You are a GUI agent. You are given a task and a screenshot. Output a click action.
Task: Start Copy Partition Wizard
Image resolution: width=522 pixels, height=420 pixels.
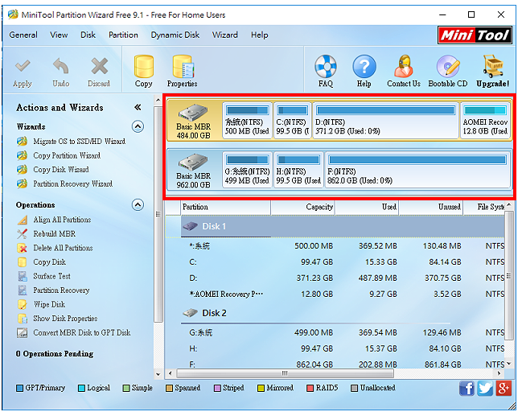point(67,155)
